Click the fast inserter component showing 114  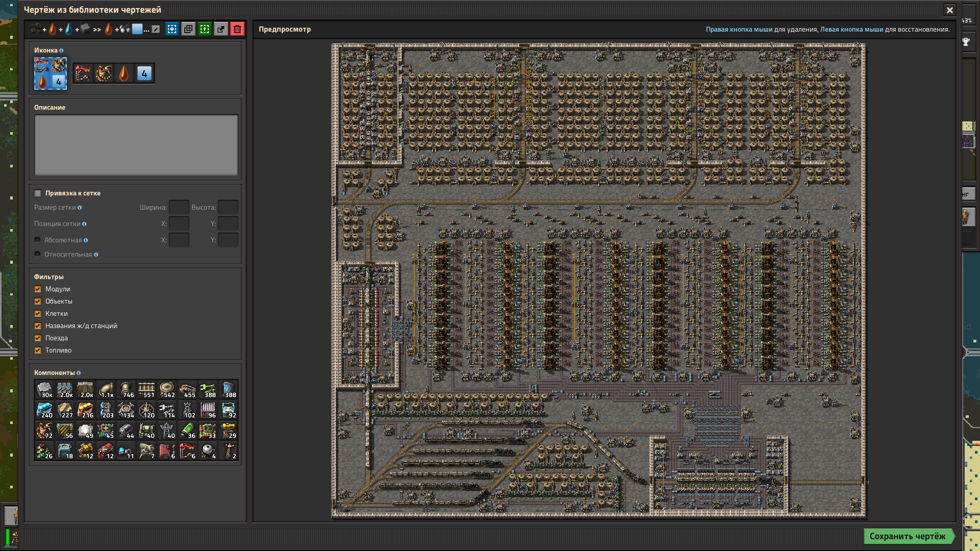pyautogui.click(x=167, y=410)
